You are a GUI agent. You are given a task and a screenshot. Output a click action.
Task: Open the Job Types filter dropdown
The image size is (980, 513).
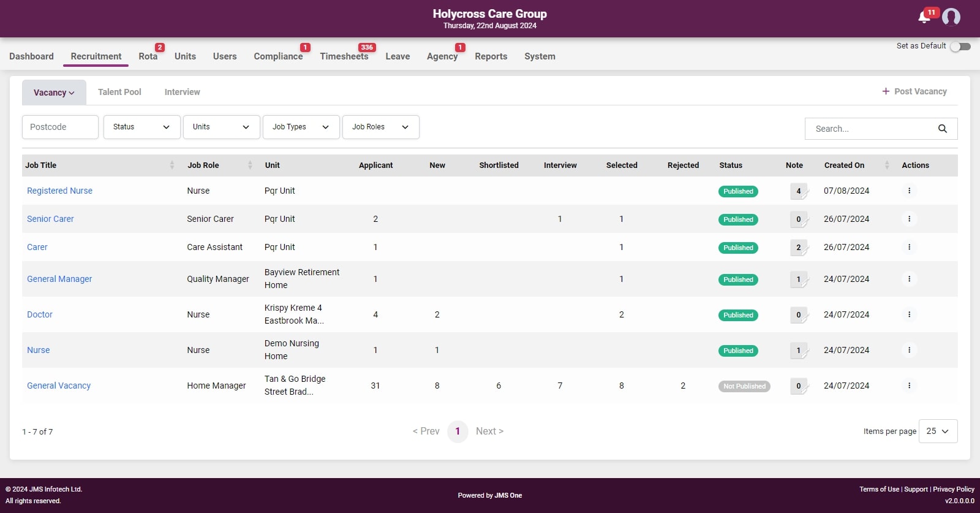301,127
